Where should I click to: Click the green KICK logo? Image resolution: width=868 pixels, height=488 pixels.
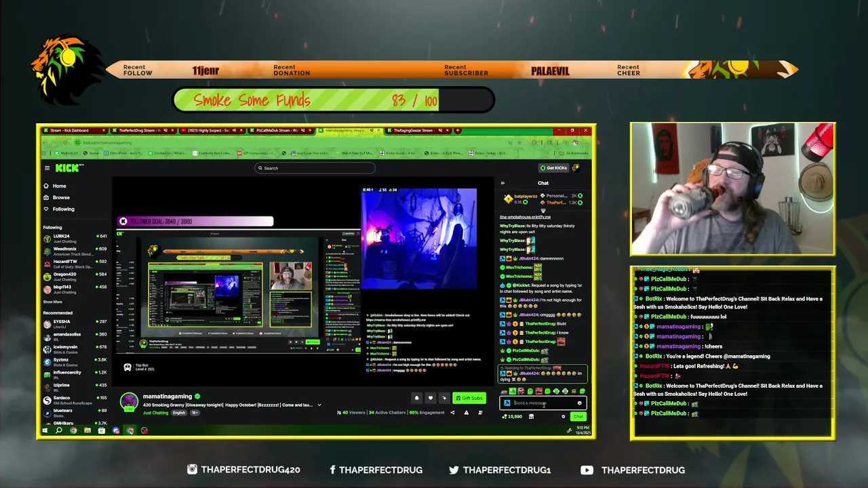pyautogui.click(x=68, y=168)
